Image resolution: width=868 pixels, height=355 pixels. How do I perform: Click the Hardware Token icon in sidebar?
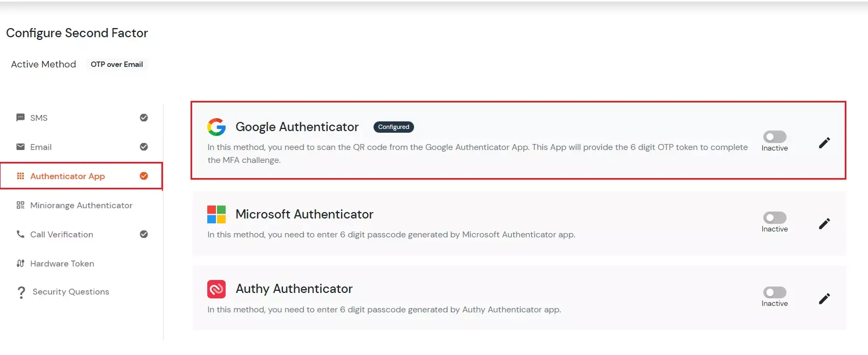click(x=20, y=263)
